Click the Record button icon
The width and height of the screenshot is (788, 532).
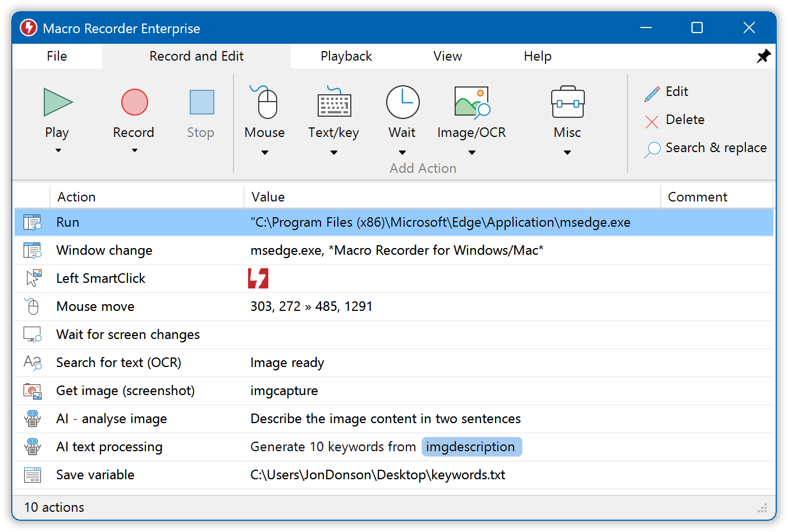click(134, 103)
